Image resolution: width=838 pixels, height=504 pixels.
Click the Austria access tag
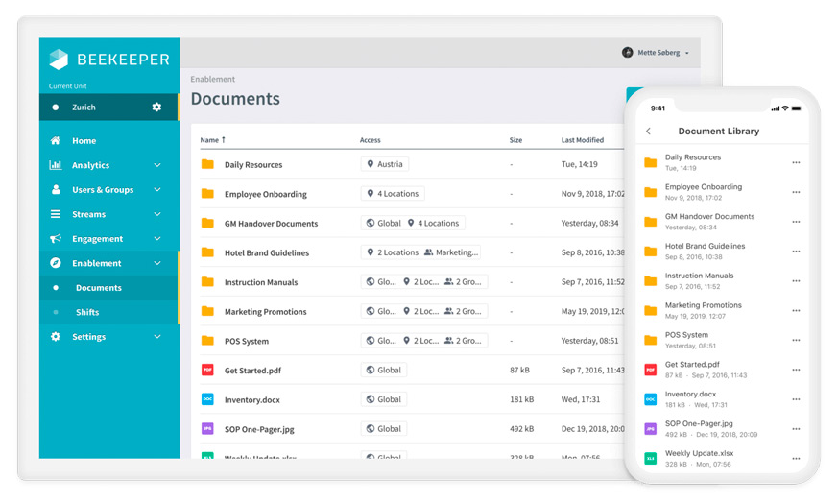click(385, 164)
